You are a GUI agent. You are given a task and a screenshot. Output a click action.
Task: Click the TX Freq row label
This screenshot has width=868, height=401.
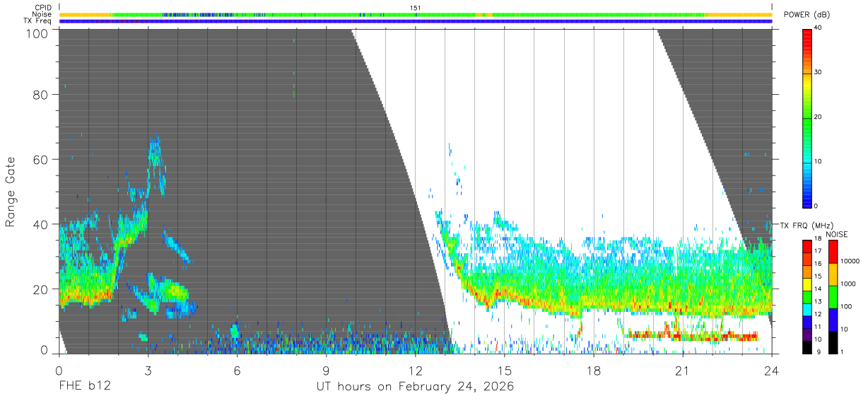point(37,21)
